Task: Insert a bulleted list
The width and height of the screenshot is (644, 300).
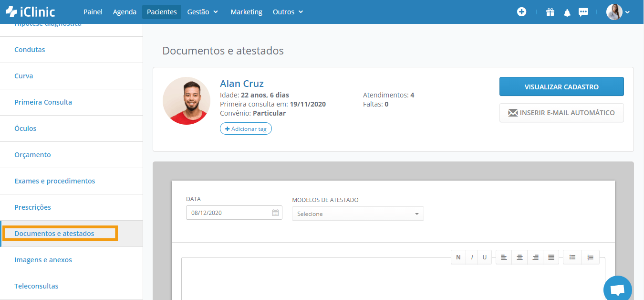Action: [x=572, y=257]
